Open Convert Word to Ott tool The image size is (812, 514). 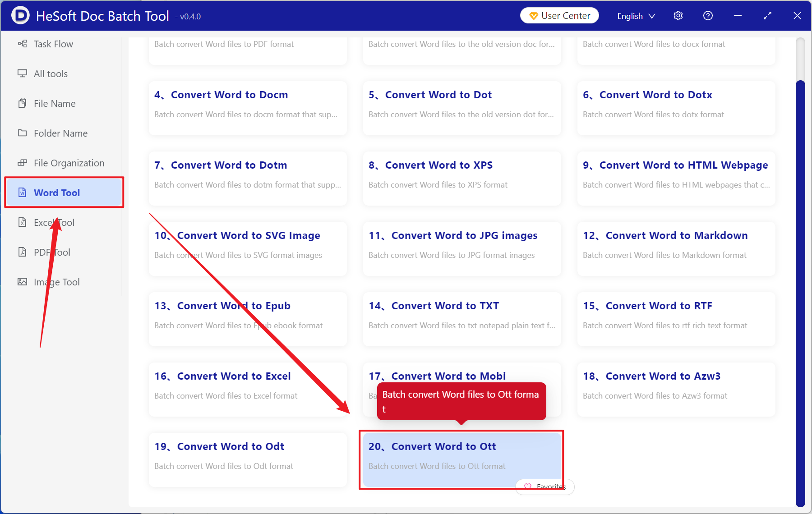(x=462, y=460)
